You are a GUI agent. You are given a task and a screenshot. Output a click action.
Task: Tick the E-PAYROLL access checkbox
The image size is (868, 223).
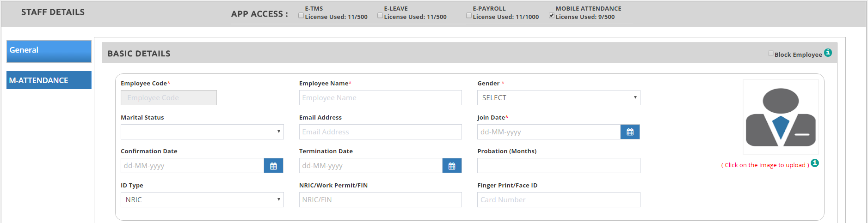click(469, 16)
